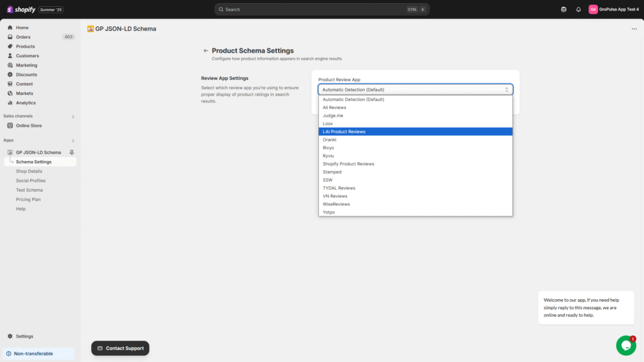Choose VN Reviews
This screenshot has height=362, width=644.
tap(415, 196)
